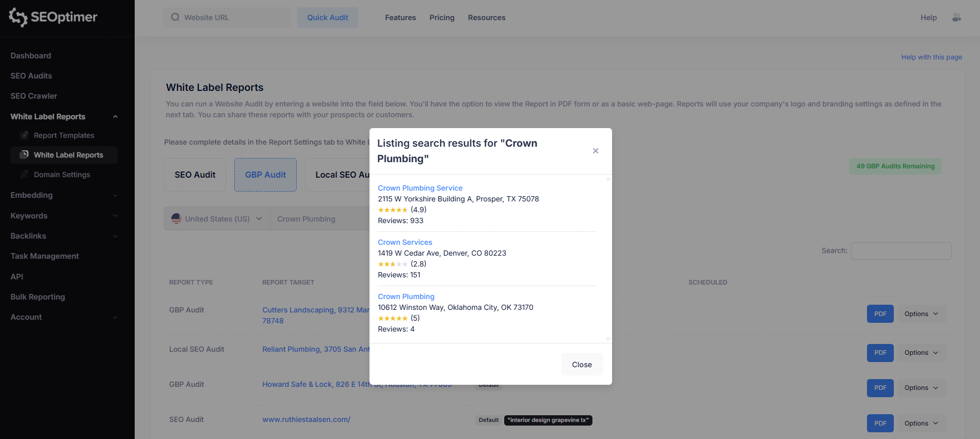
Task: Open Help with this page link
Action: click(931, 57)
